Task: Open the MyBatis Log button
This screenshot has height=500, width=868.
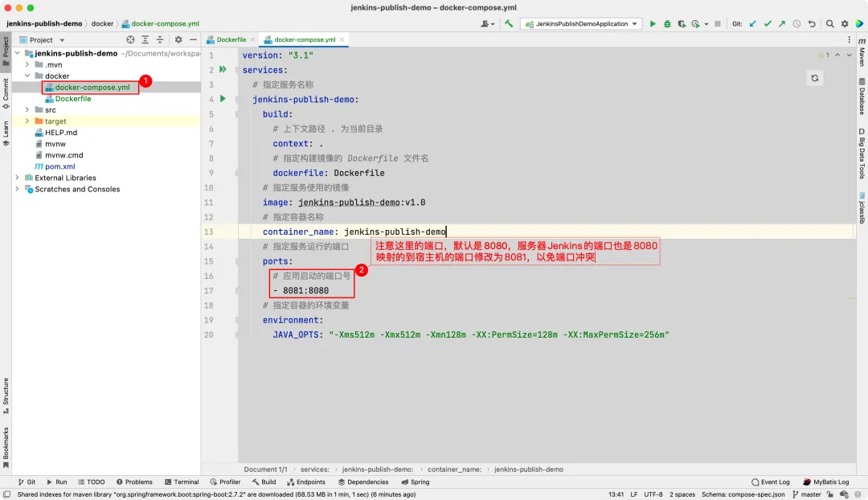Action: [x=826, y=482]
